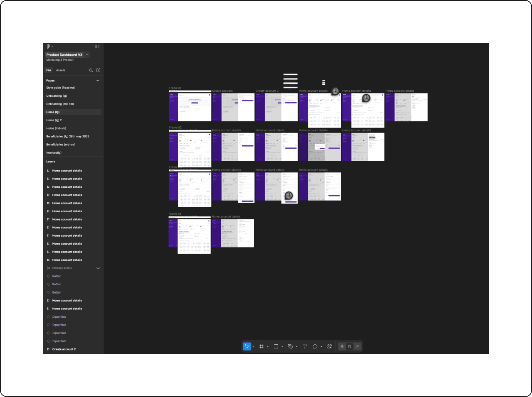Select the Text tool

tap(305, 346)
